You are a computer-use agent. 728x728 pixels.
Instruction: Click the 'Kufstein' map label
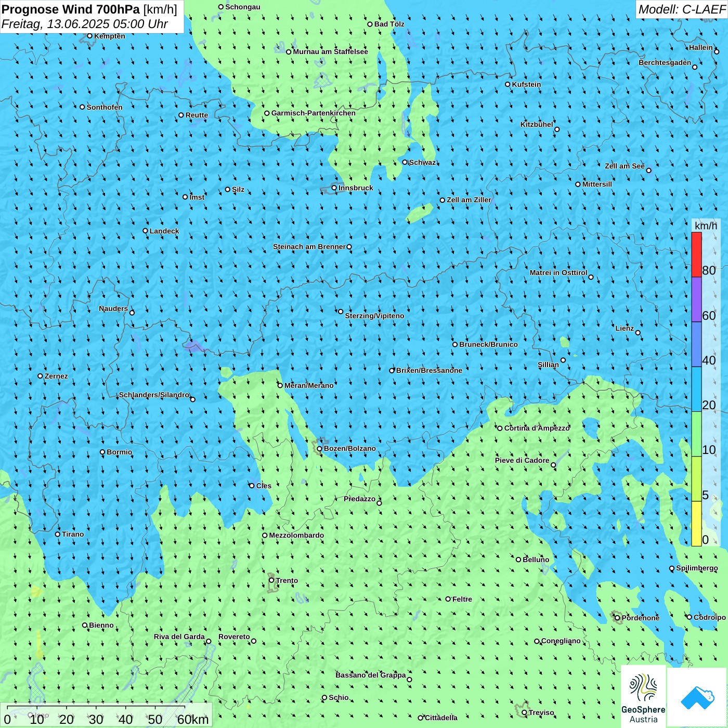(526, 84)
